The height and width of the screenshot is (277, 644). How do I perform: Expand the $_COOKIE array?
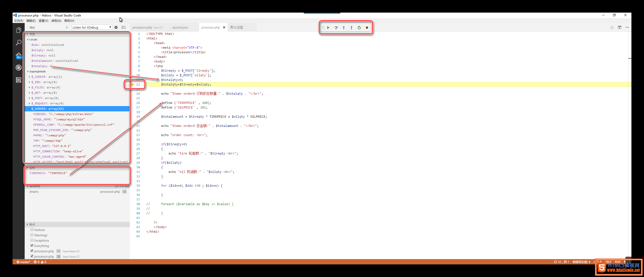pos(29,77)
